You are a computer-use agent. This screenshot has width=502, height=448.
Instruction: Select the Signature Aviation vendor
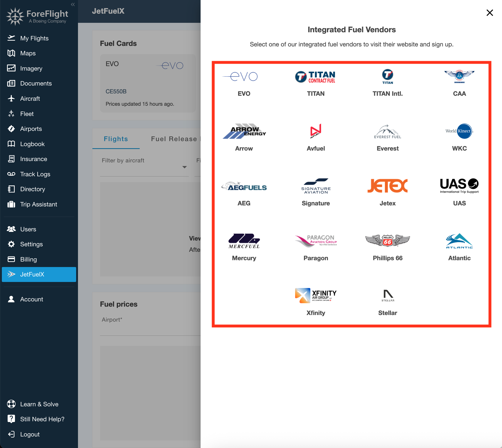click(316, 193)
